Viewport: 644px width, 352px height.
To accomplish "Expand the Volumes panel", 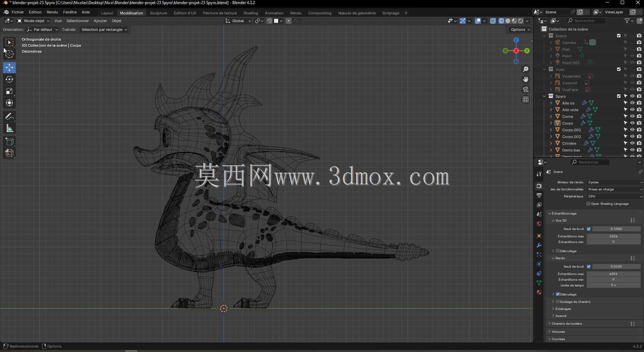I will [550, 332].
